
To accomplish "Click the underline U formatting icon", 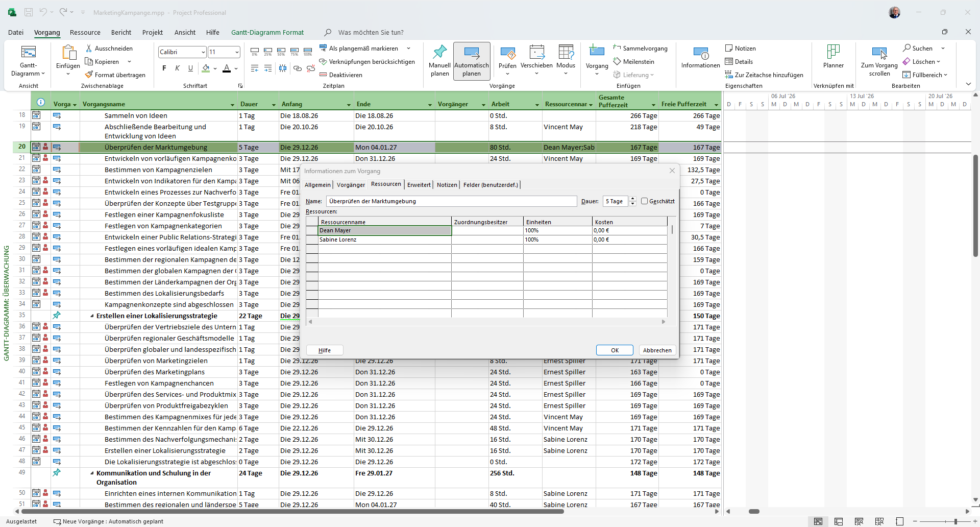I will point(190,68).
